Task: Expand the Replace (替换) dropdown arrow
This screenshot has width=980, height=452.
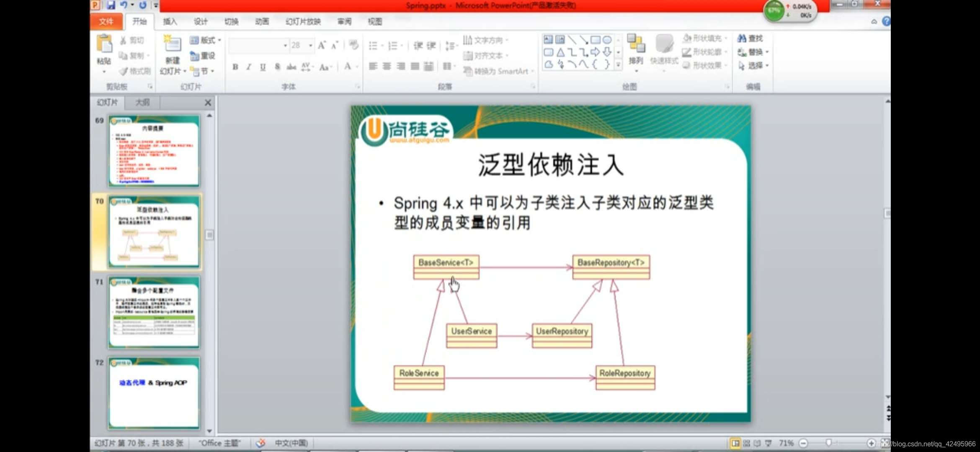Action: point(767,52)
